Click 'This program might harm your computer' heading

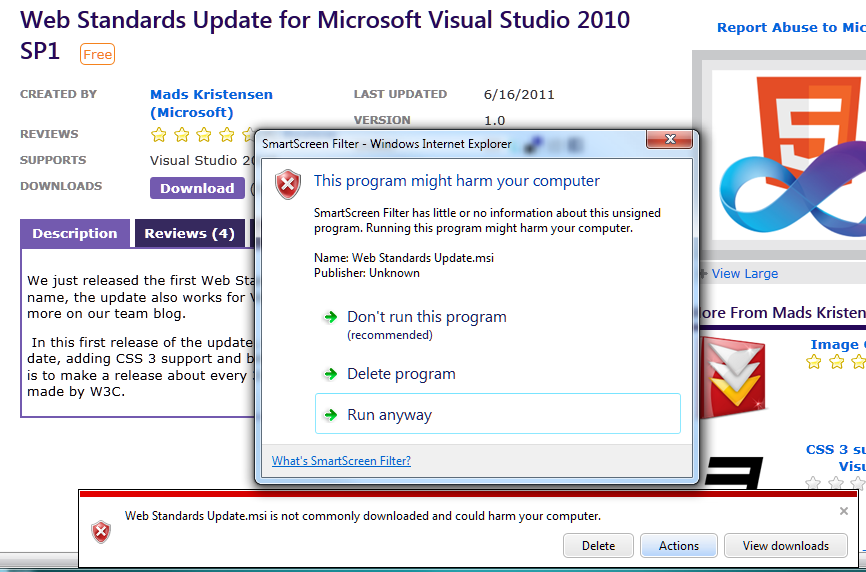(457, 181)
